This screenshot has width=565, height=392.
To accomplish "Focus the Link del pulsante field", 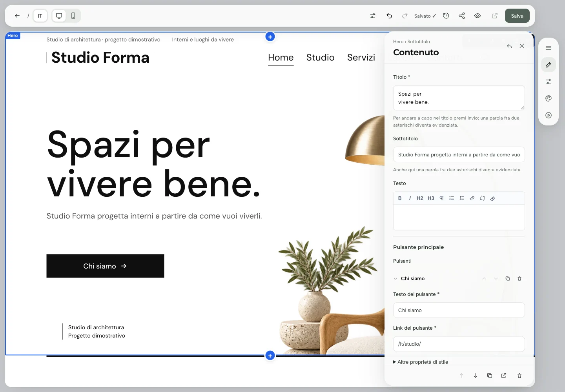I will click(x=459, y=344).
